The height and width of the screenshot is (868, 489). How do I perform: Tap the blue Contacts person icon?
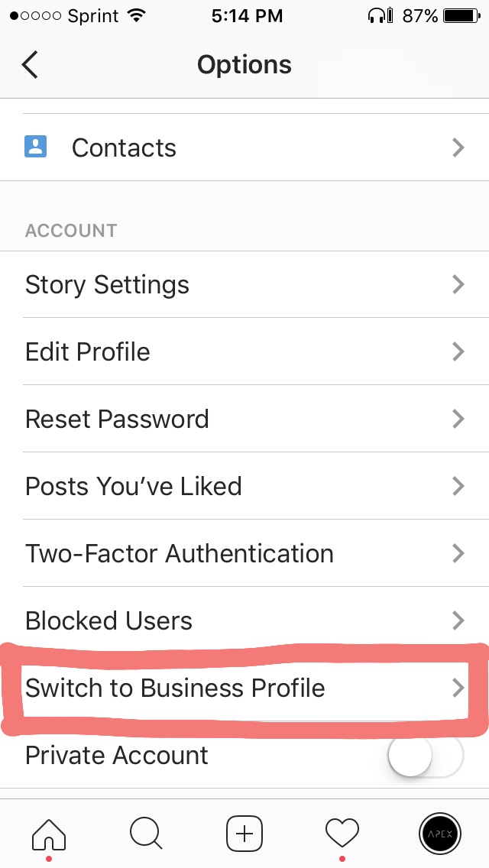coord(36,147)
